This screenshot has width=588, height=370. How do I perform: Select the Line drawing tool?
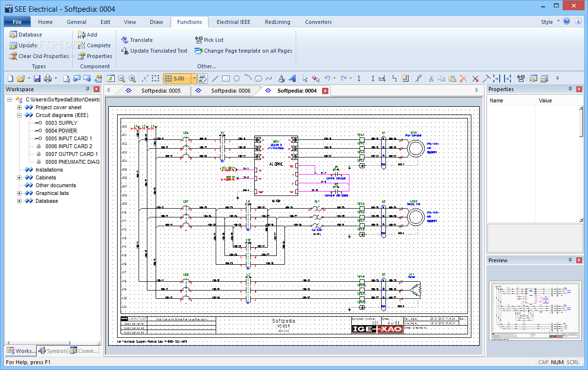(215, 78)
